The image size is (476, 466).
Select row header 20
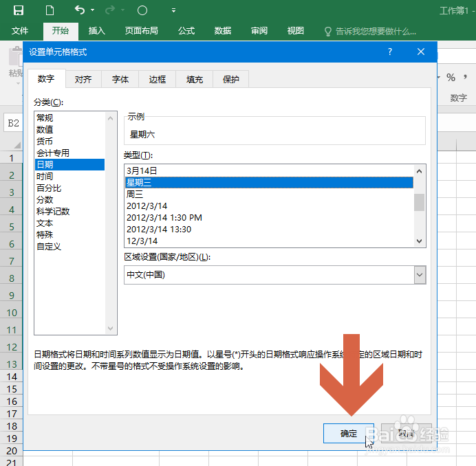[x=12, y=450]
